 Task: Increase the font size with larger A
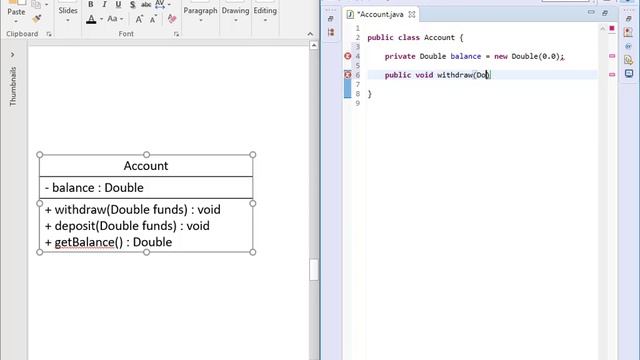139,19
